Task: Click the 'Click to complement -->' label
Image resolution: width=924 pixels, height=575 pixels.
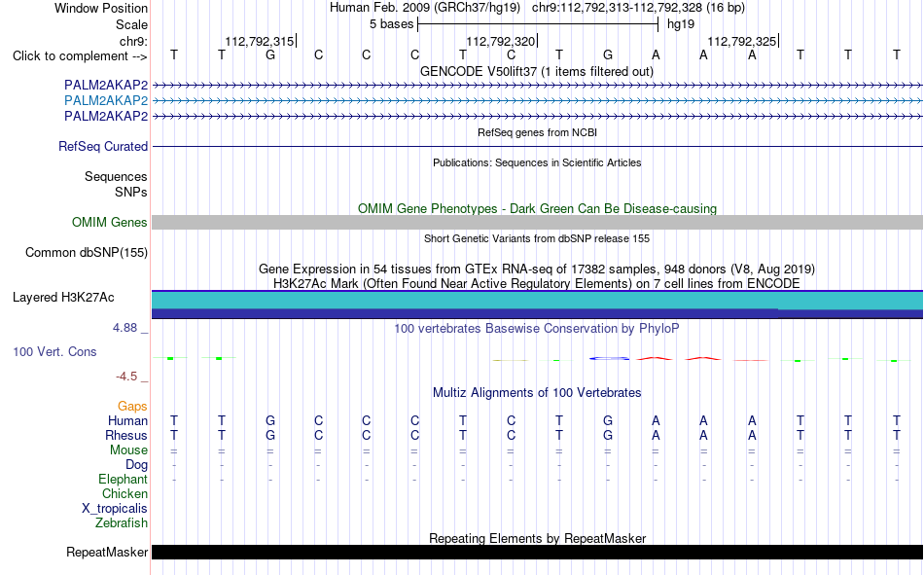Action: [80, 56]
